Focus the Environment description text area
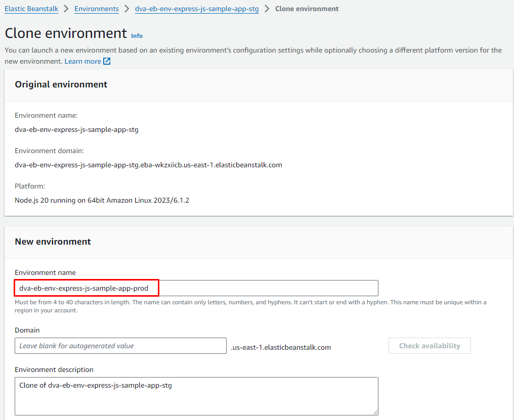This screenshot has height=420, width=514. tap(196, 396)
